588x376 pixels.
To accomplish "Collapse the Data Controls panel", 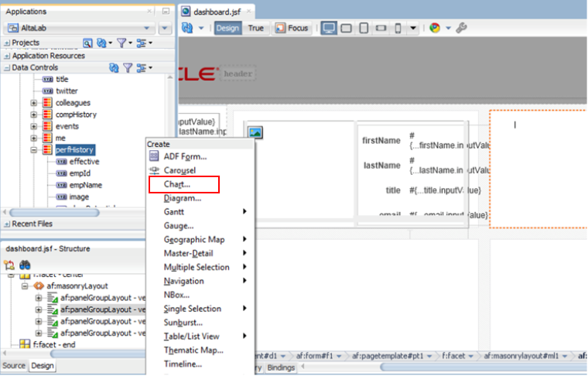I will tap(7, 68).
